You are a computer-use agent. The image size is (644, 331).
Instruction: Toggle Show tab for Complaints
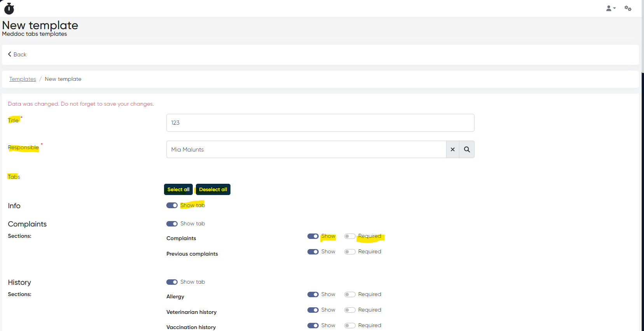coord(172,224)
